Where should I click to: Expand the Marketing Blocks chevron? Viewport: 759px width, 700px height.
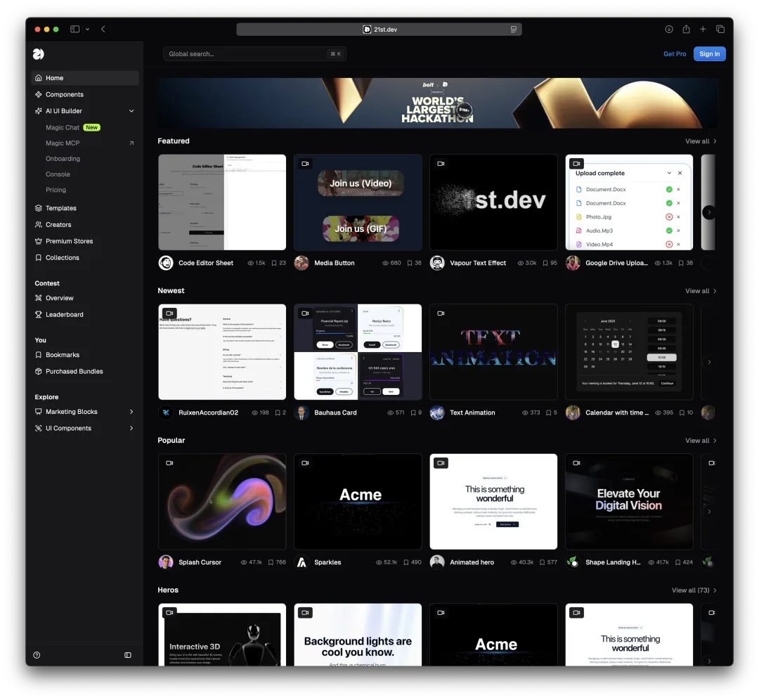pos(131,411)
